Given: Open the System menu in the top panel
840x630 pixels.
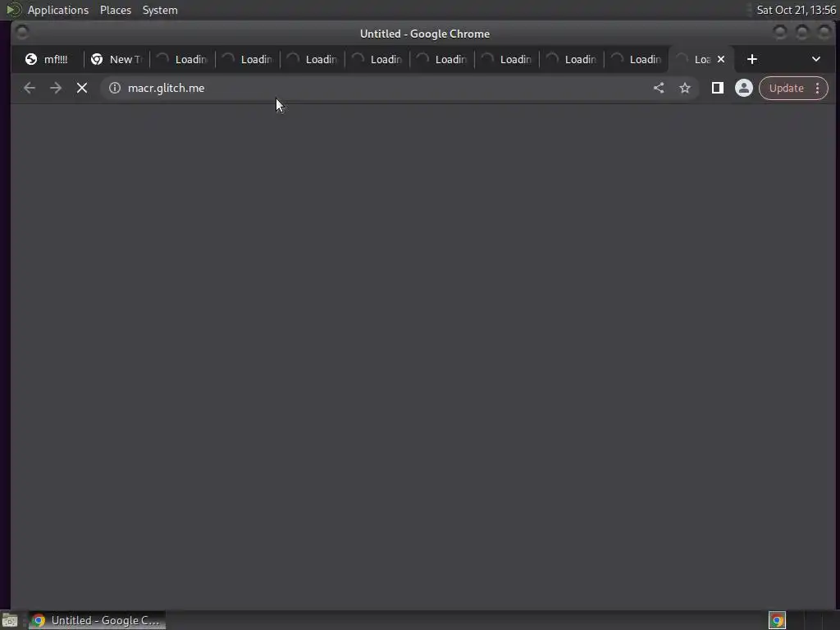Looking at the screenshot, I should [160, 10].
